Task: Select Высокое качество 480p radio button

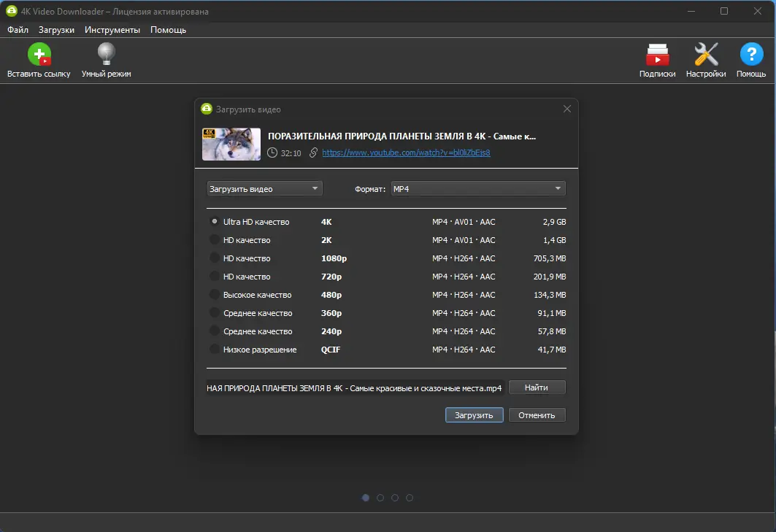Action: point(215,295)
